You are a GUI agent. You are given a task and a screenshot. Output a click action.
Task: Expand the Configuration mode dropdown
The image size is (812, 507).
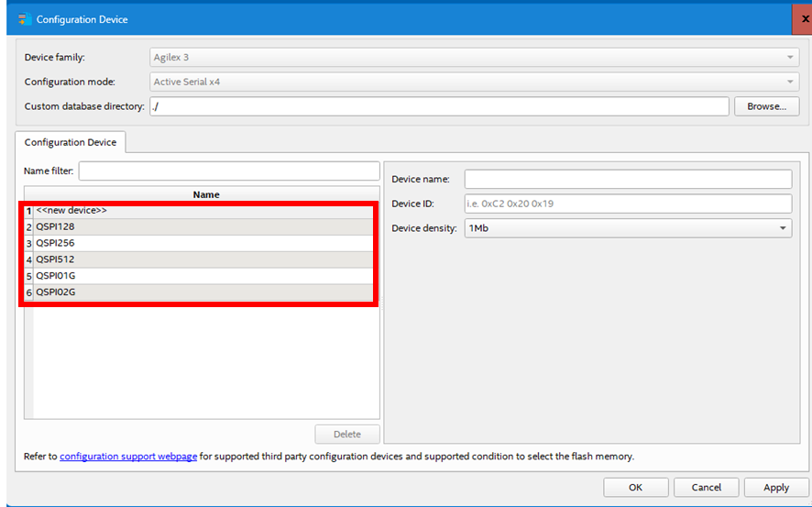coord(474,82)
